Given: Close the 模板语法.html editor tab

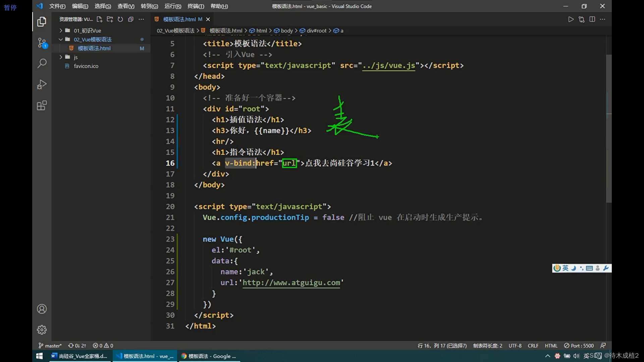Looking at the screenshot, I should pyautogui.click(x=208, y=19).
